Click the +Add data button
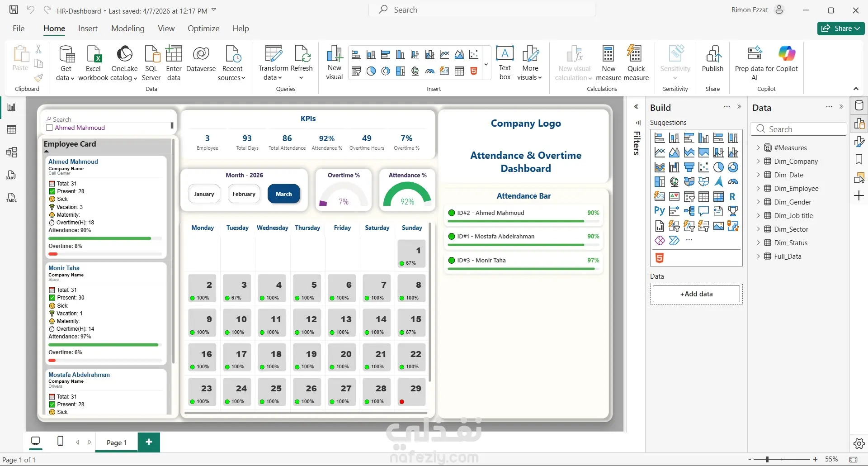Screen dimensions: 868x466 pos(696,294)
